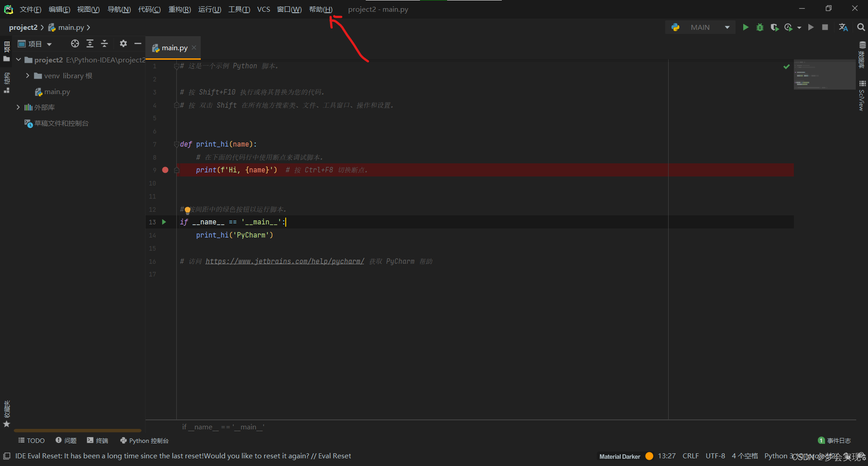
Task: Open the 重构(R) menu
Action: tap(179, 10)
